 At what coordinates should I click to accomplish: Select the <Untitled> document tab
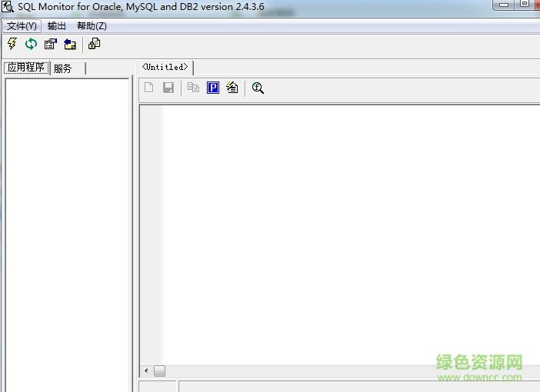tap(165, 67)
